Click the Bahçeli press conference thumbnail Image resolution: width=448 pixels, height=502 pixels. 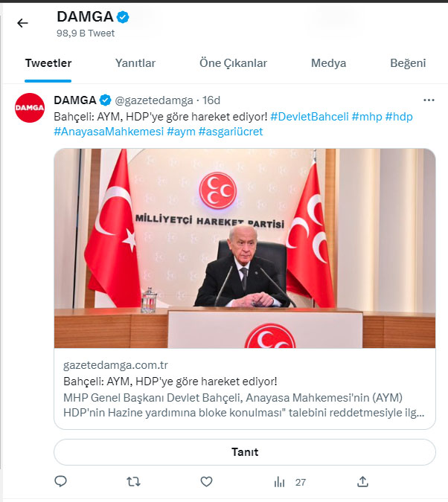[x=245, y=248]
